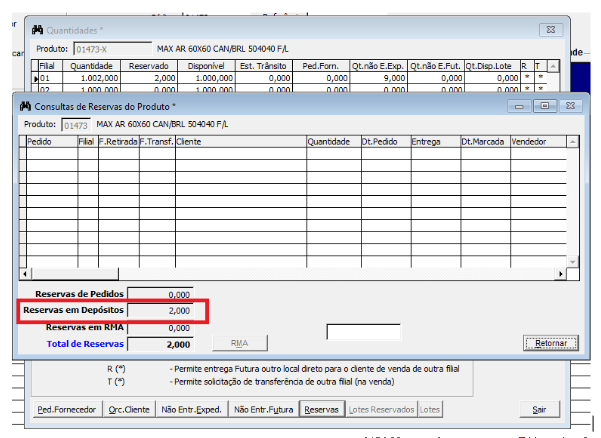This screenshot has width=601, height=438.
Task: Select Qt.não E.Fut. column header
Action: tap(436, 66)
